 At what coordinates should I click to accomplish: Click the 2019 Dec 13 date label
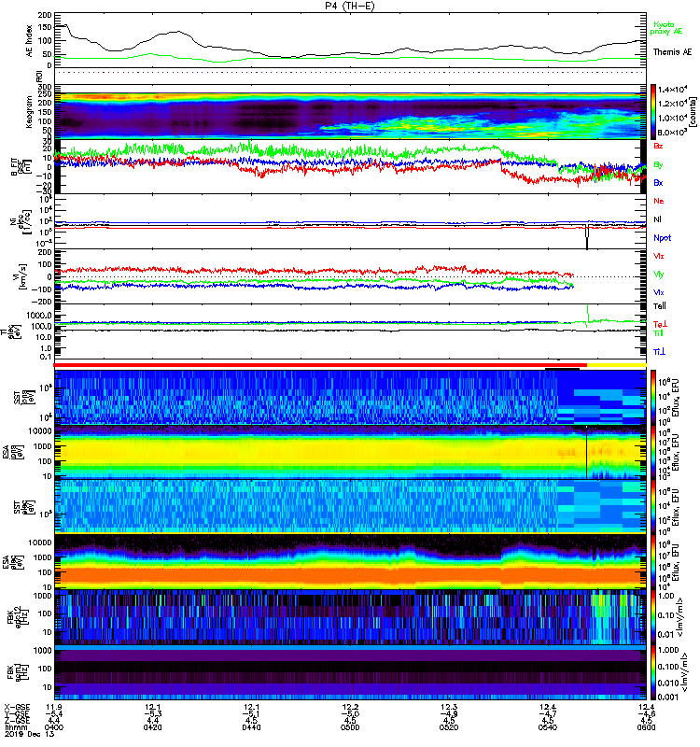[30, 734]
